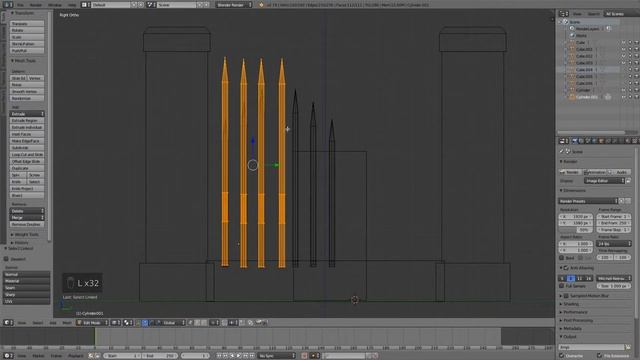
Task: Collapse the Transform panel header
Action: (23, 13)
